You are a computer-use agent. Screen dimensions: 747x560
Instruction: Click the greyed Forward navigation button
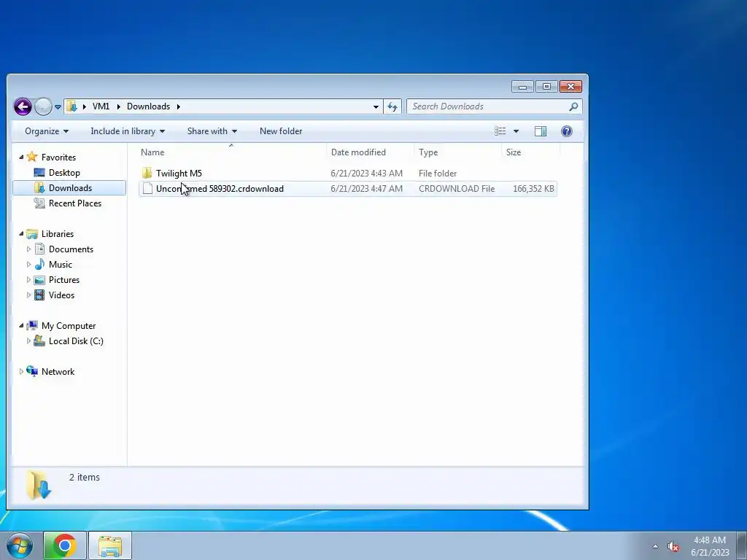[x=43, y=106]
